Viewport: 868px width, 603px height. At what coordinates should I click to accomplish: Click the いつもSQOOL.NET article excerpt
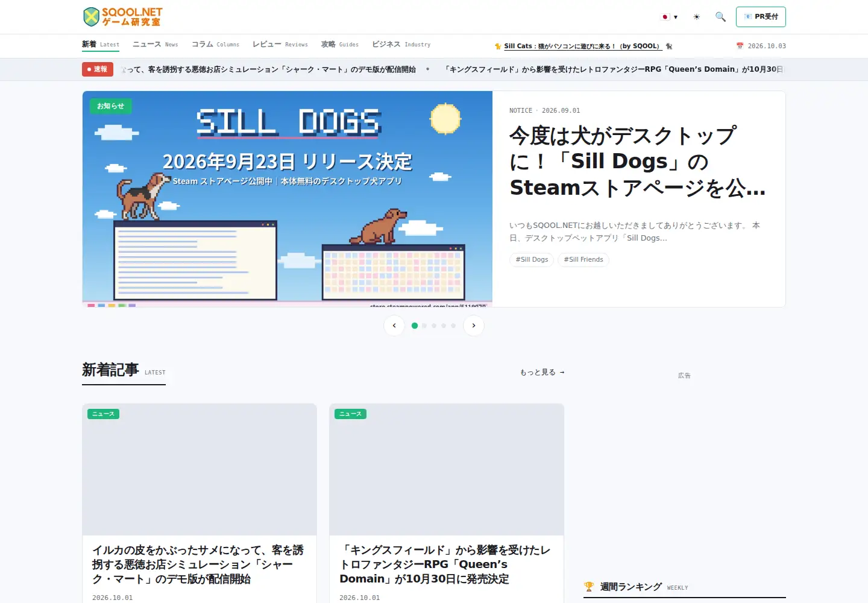[x=635, y=232]
